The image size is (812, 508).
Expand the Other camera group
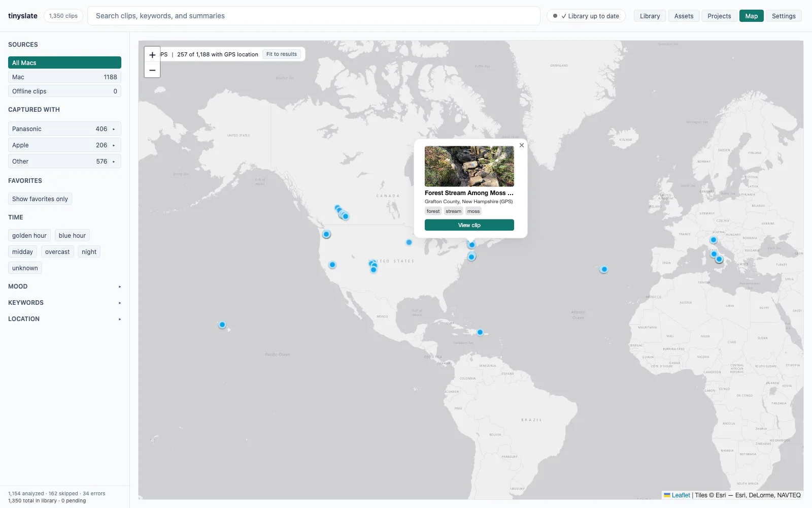[64, 162]
